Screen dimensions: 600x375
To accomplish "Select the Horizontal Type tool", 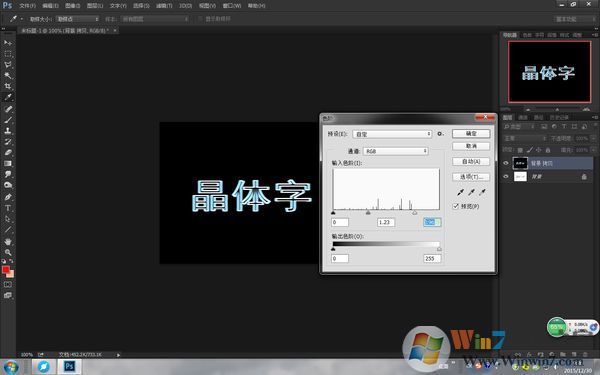I will click(x=8, y=208).
